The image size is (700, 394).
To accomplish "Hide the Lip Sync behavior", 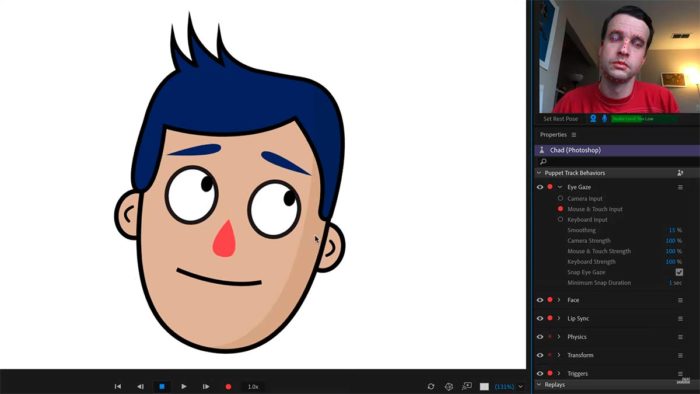I will (x=540, y=318).
